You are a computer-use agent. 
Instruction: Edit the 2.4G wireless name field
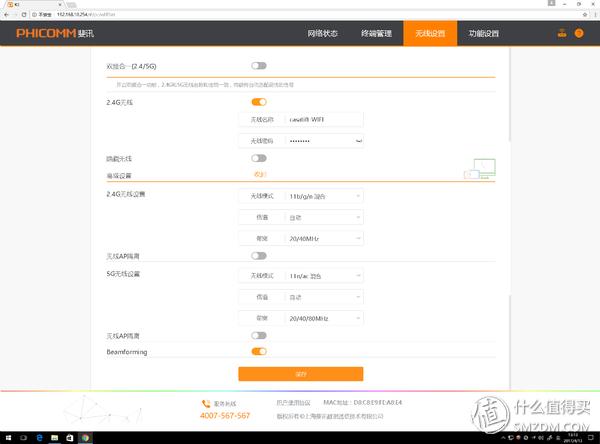coord(301,119)
